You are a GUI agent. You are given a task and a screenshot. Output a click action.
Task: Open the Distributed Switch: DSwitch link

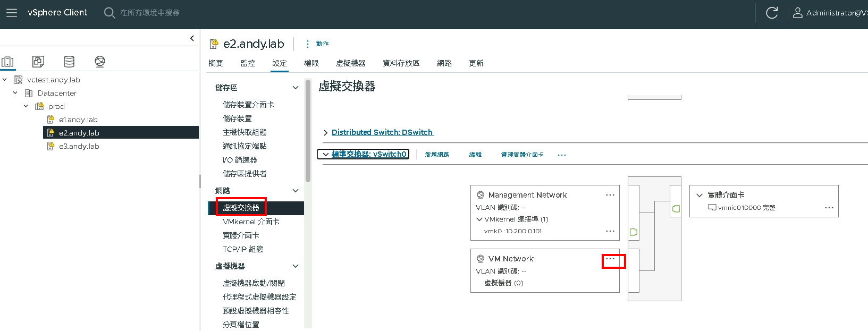tap(382, 132)
